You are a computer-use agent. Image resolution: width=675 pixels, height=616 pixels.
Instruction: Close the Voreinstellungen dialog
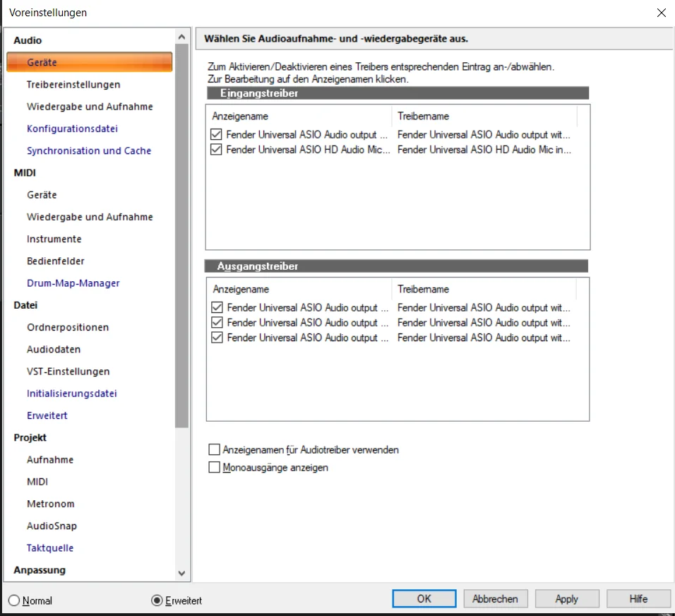(661, 13)
